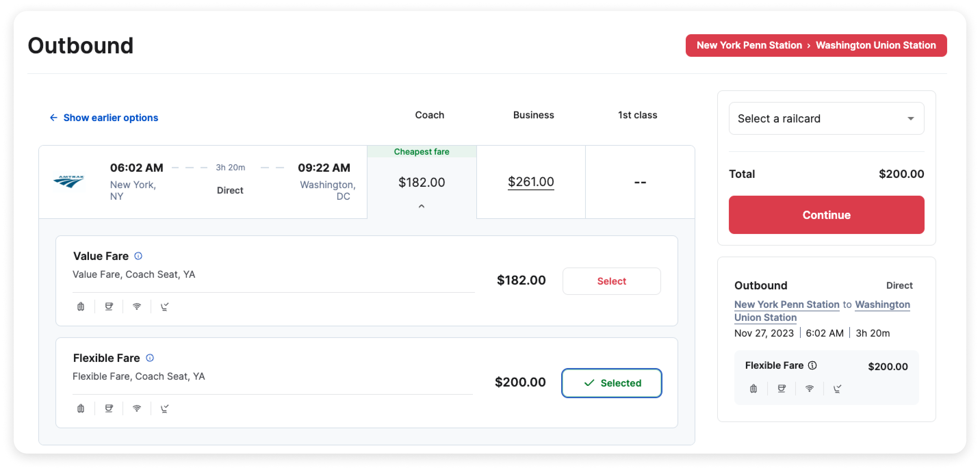Click the Coach class column header
Image resolution: width=980 pixels, height=470 pixels.
tap(429, 115)
